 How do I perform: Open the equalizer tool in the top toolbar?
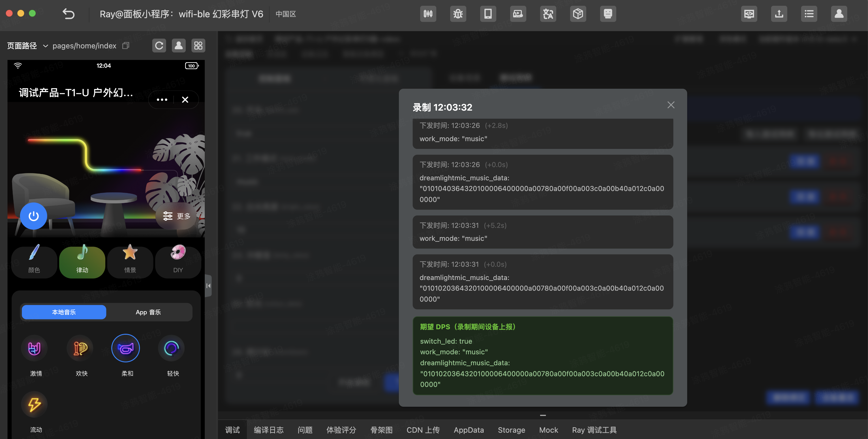[x=428, y=14]
